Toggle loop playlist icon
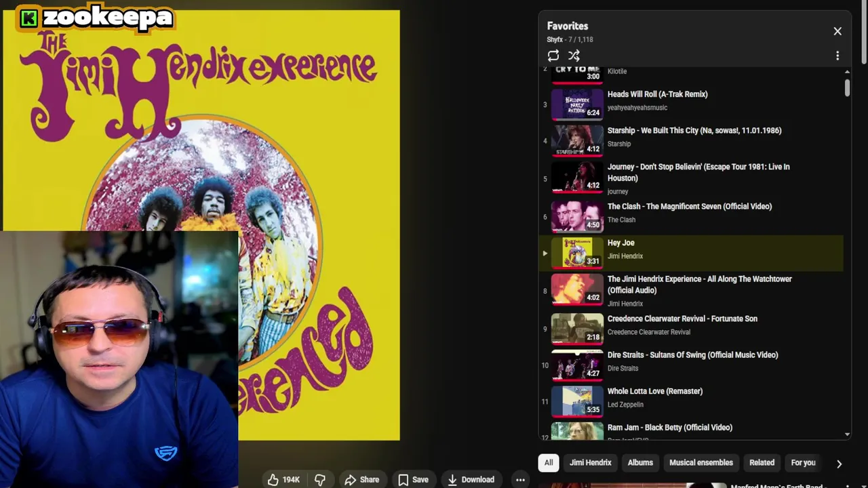The width and height of the screenshot is (868, 488). (553, 56)
